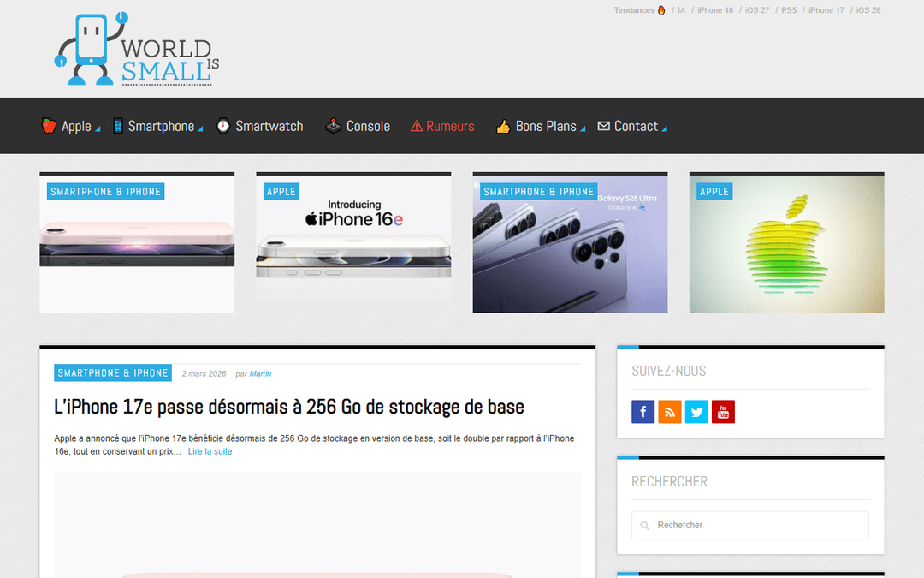
Task: Follow the iPhone 18 trending link
Action: (714, 10)
